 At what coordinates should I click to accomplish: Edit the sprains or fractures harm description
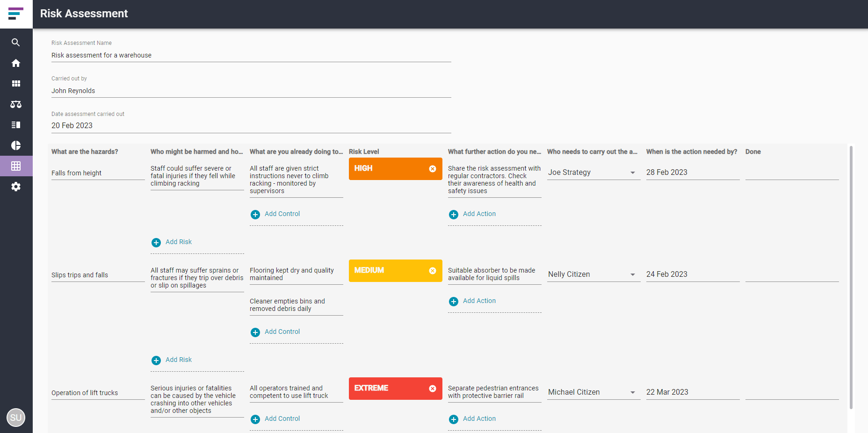[x=197, y=278]
